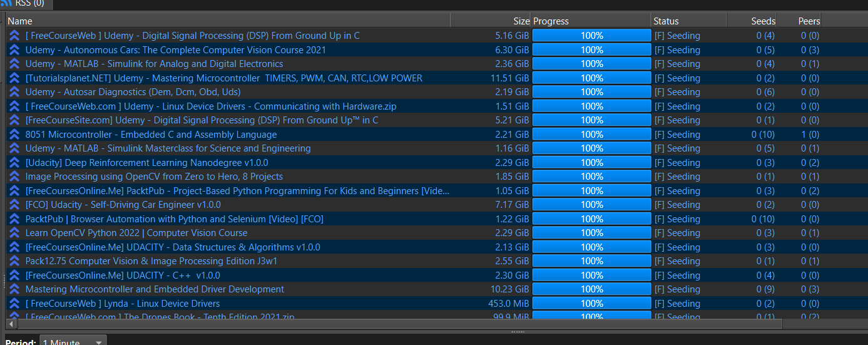This screenshot has height=345, width=868.
Task: Click progress bar of Autonomous Cars torrent
Action: pyautogui.click(x=591, y=50)
